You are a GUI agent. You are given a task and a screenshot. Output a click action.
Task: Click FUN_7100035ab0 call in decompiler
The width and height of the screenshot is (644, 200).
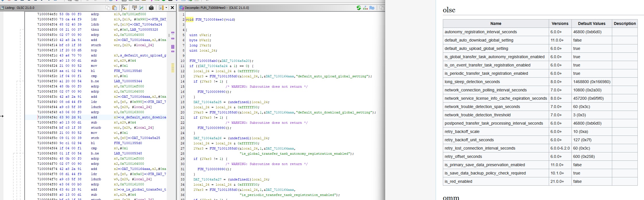pos(203,61)
